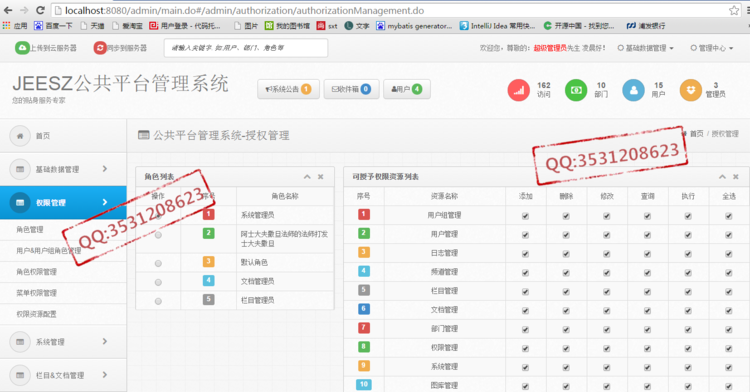750x392 pixels.
Task: Open 菜单权限管理 in the sidebar submenu
Action: 36,293
